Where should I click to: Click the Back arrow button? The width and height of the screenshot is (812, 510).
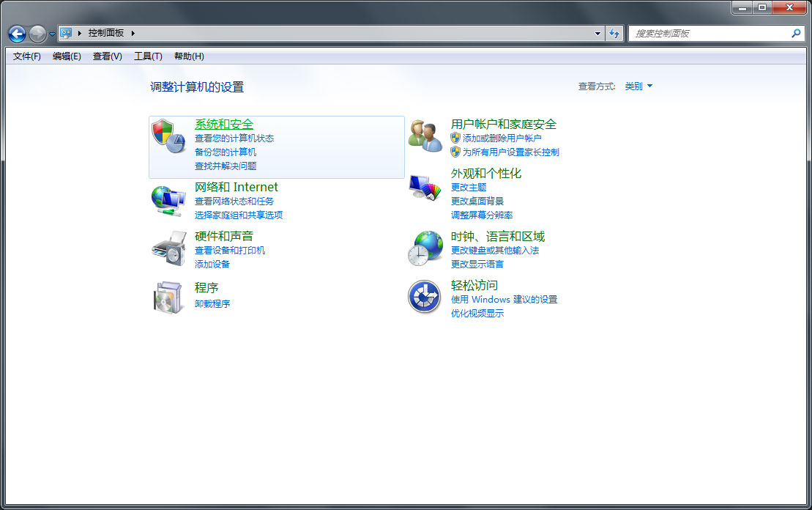pyautogui.click(x=17, y=34)
